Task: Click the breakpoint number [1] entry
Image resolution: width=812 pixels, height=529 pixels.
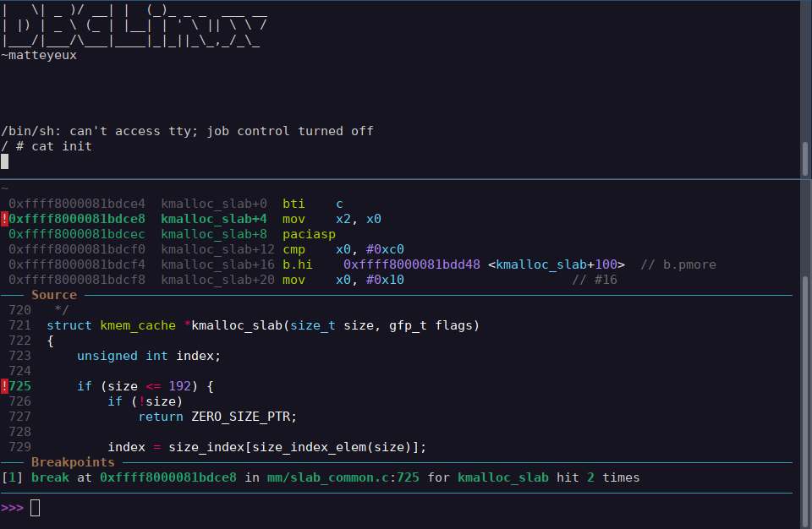Action: pos(12,477)
